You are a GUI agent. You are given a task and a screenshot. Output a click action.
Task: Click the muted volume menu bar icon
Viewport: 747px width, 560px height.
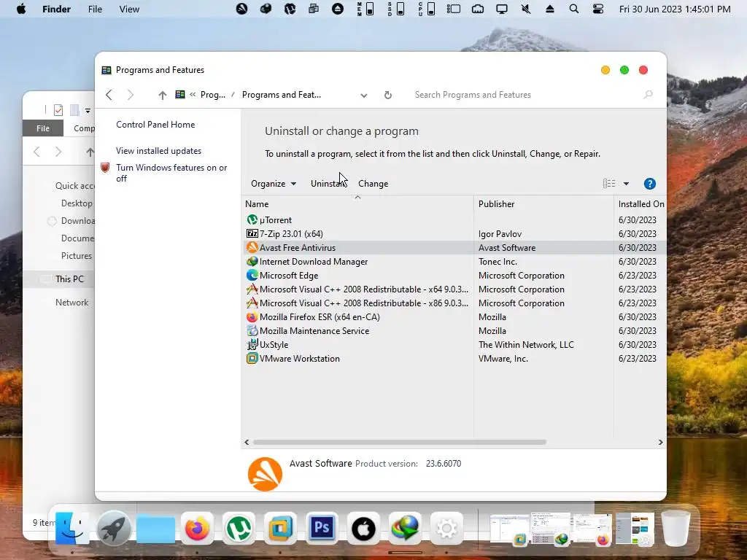[526, 9]
